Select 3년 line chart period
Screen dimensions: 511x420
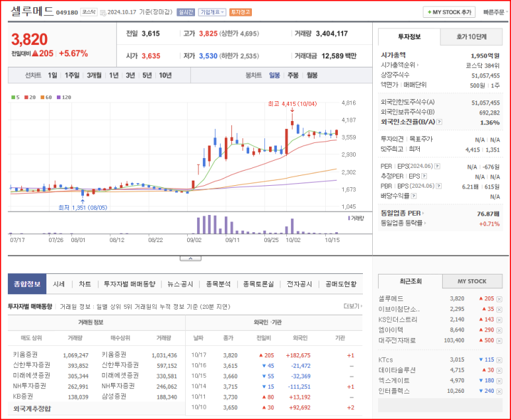click(130, 75)
